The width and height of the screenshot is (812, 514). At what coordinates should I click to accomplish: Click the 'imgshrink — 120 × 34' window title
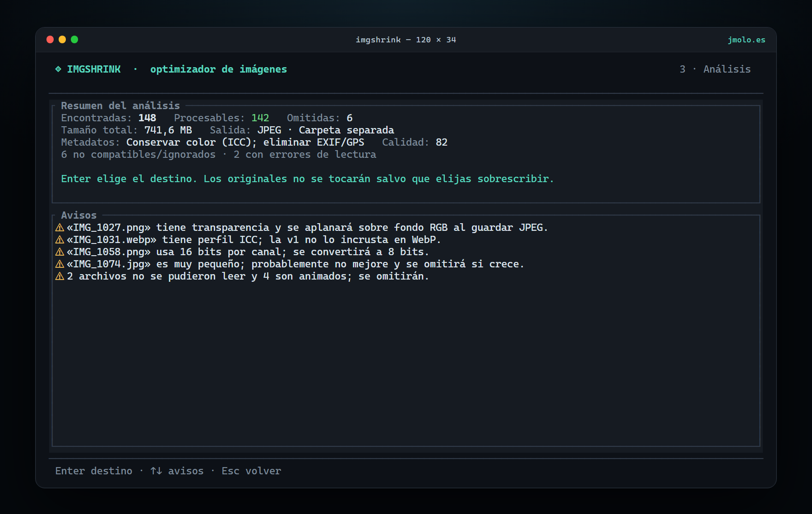click(406, 40)
